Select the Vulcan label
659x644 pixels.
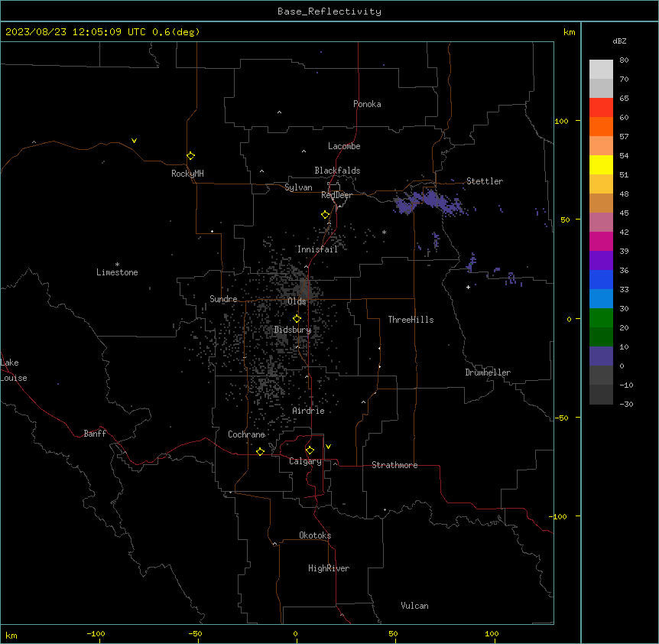[414, 606]
